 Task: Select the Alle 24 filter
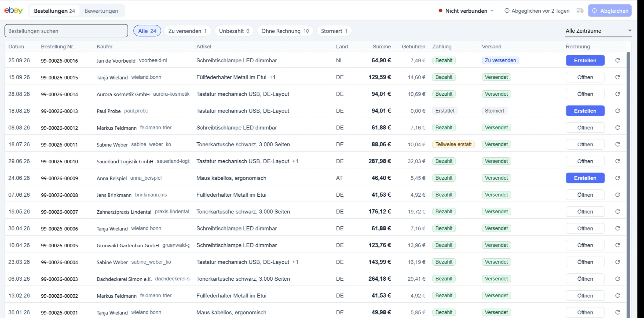click(x=147, y=31)
